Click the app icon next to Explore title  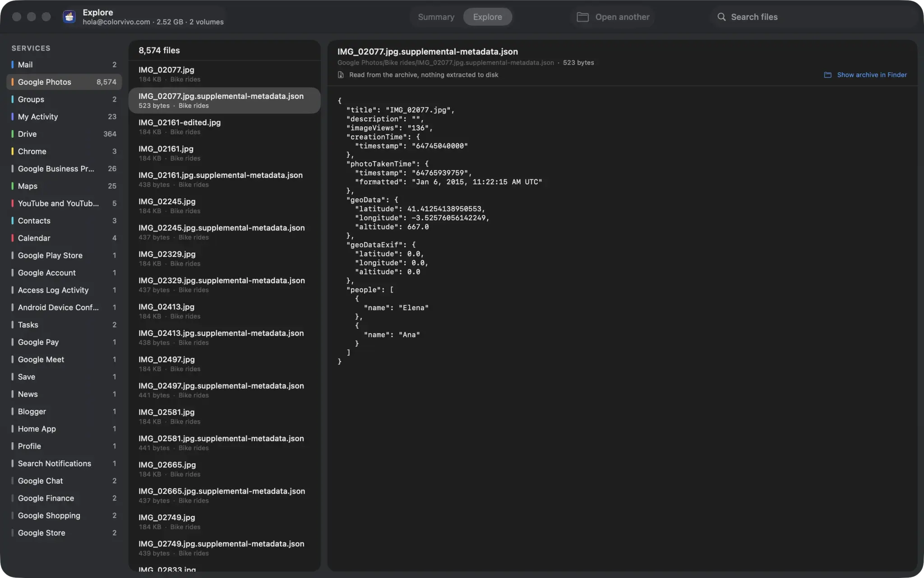tap(69, 17)
